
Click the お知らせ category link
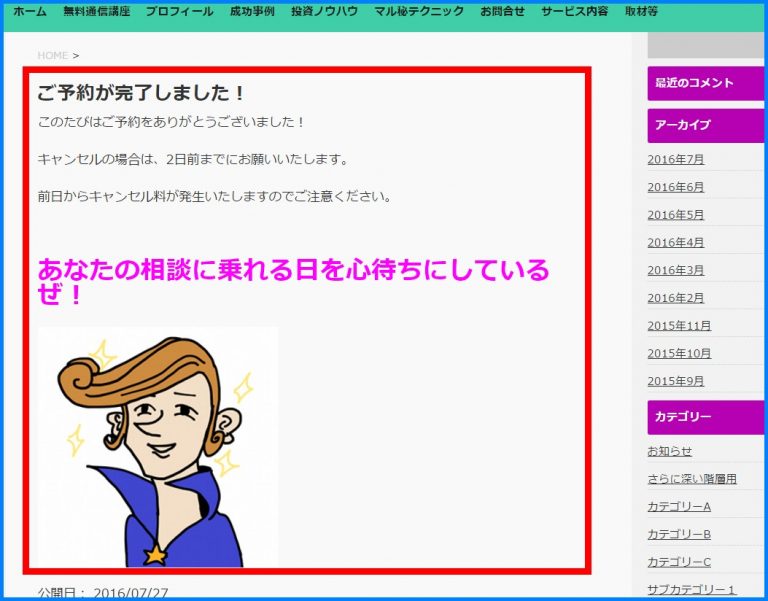670,451
